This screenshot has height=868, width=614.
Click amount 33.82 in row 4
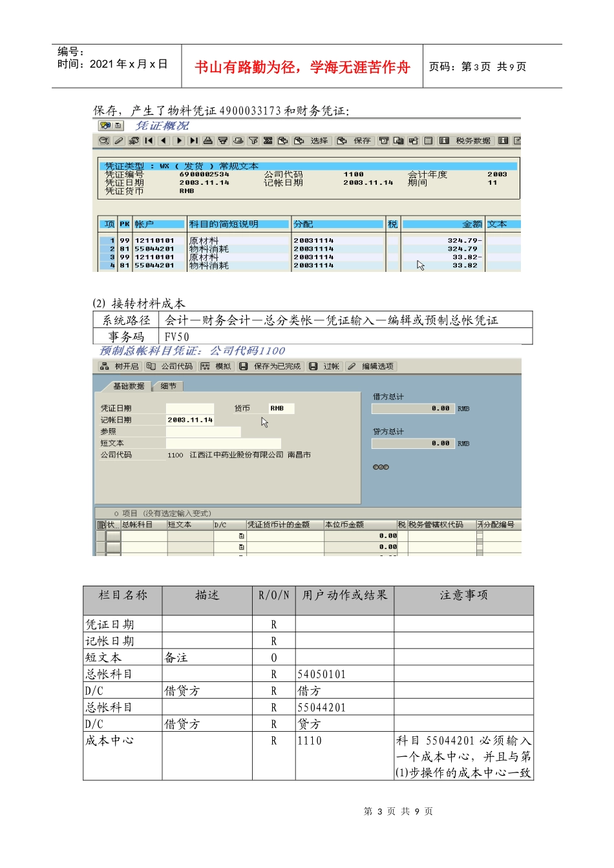click(465, 265)
